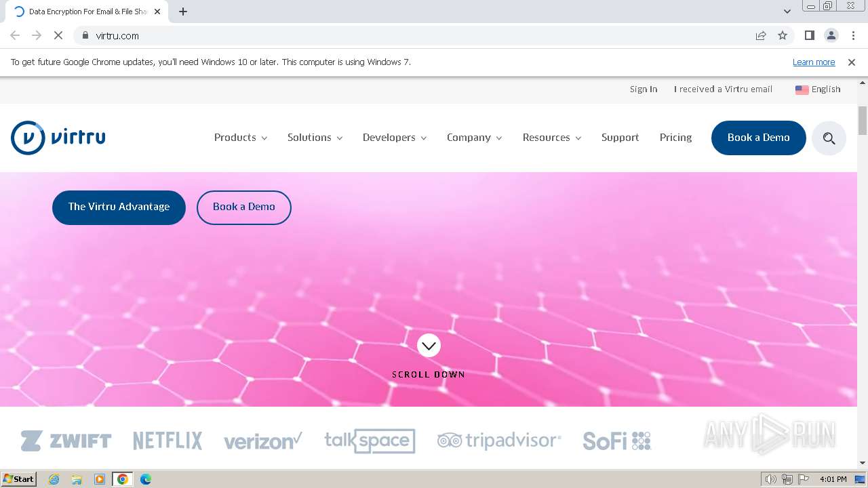Dismiss the Chrome update notification bar
The width and height of the screenshot is (868, 488).
pyautogui.click(x=852, y=62)
